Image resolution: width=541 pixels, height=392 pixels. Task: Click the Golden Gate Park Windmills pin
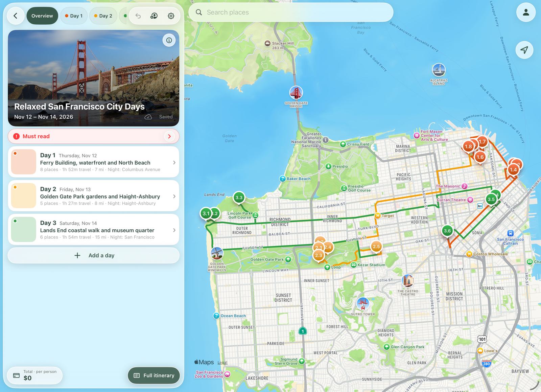[217, 253]
